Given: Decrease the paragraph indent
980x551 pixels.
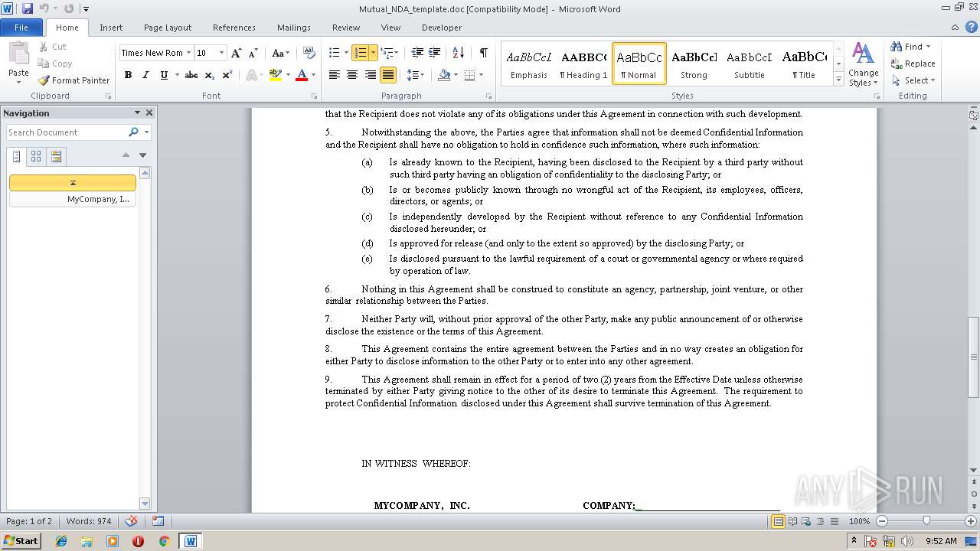Looking at the screenshot, I should 417,53.
